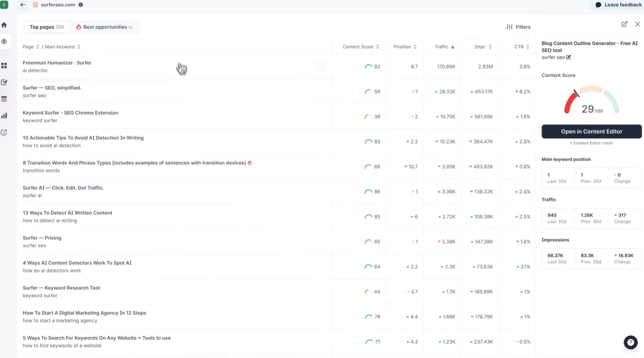
Task: Open the sparkle pencil editor sidebar icon
Action: [4, 82]
